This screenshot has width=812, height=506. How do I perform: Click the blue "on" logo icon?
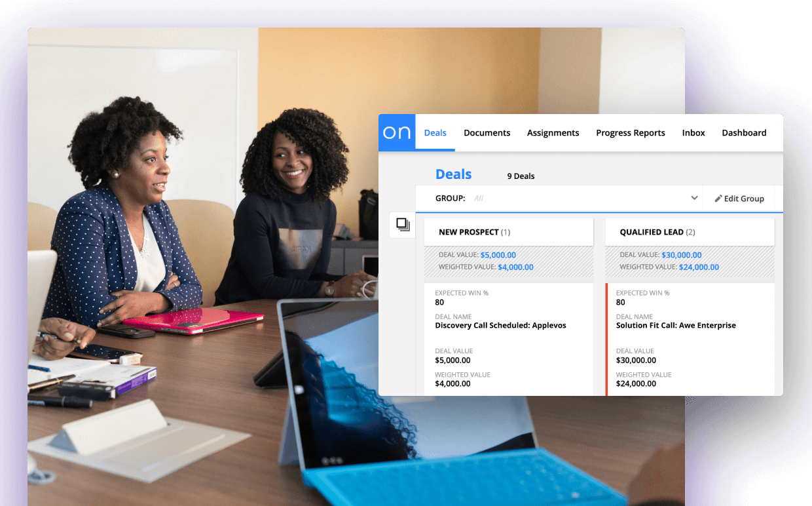click(396, 132)
